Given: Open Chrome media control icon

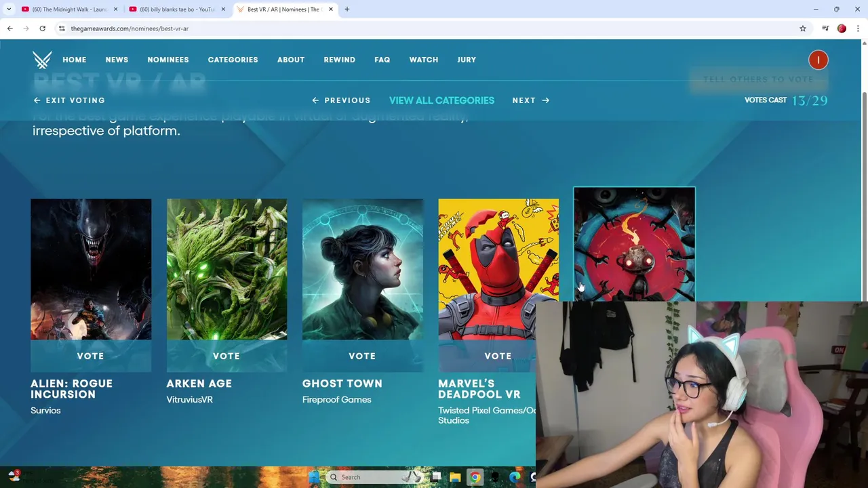Looking at the screenshot, I should 825,28.
